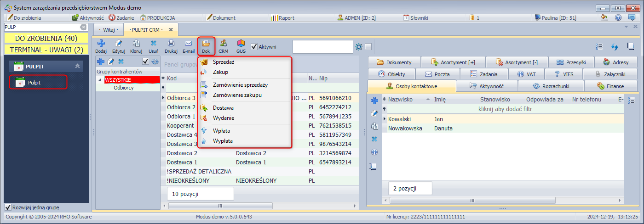
Task: Uncheck 'Rozwijaj jedną grupę' checkbox
Action: (8, 207)
